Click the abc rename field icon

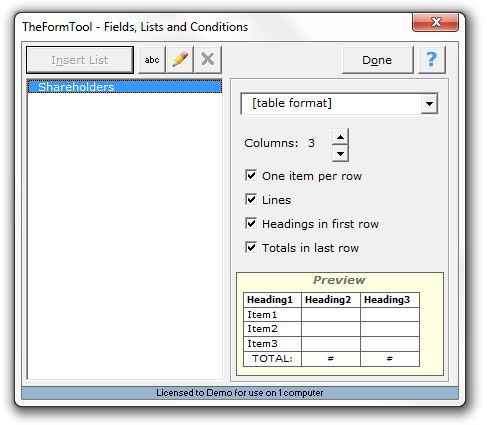(152, 60)
